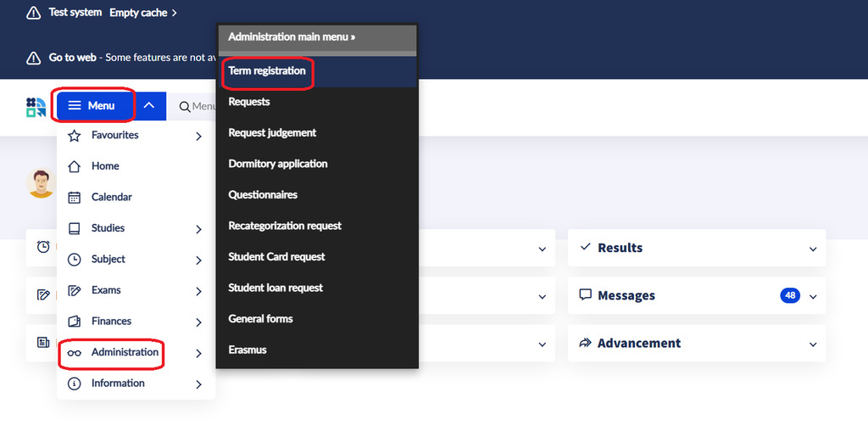
Task: Open Dormitory application menu entry
Action: (x=277, y=164)
